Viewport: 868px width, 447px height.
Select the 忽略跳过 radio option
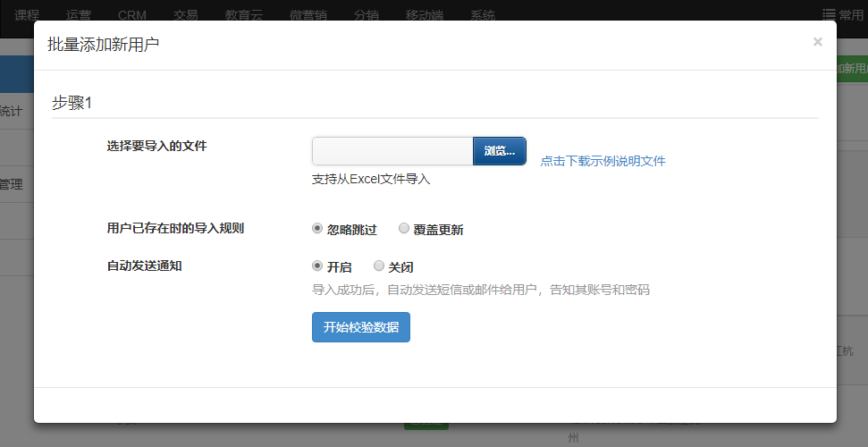pos(317,229)
